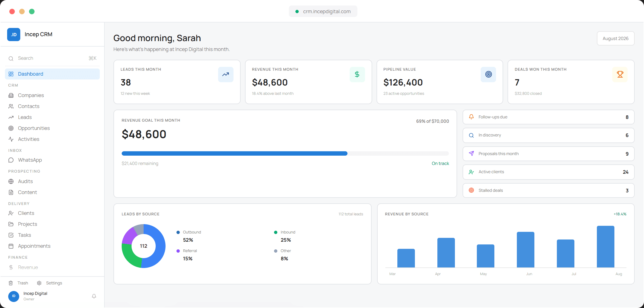Open Content under Prospecting
The width and height of the screenshot is (644, 308).
[52, 192]
